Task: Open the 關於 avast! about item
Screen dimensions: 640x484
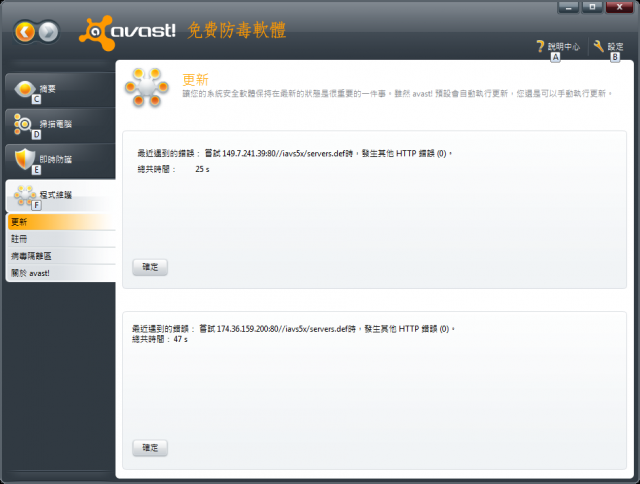Action: pyautogui.click(x=62, y=273)
